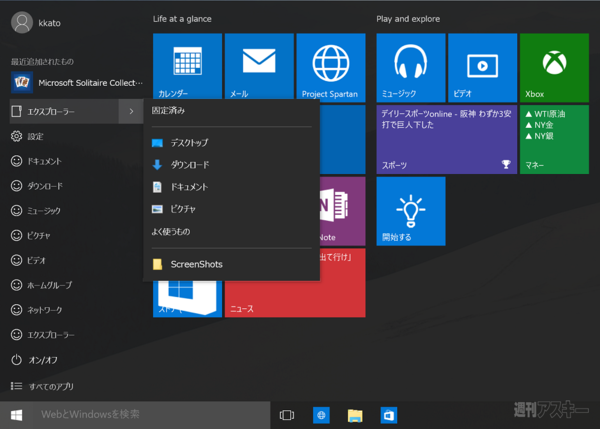Launch the Xbox tile
This screenshot has height=429, width=600.
(x=554, y=68)
